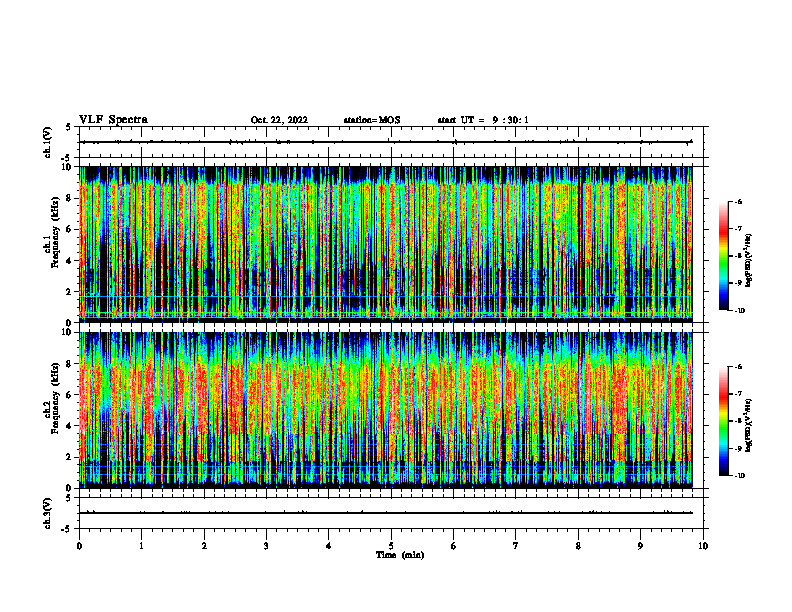The image size is (792, 612).
Task: Click time-axis tick label "8"
Action: pos(578,546)
